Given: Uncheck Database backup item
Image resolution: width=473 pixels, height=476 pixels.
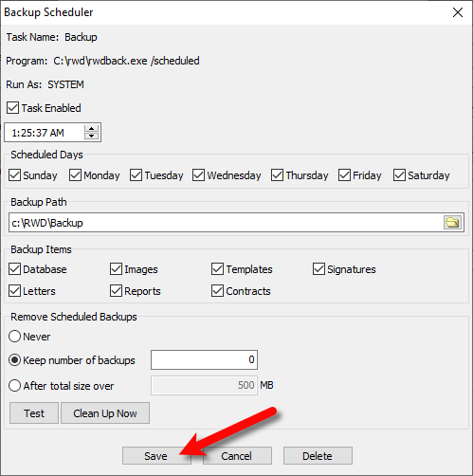Looking at the screenshot, I should tap(14, 269).
